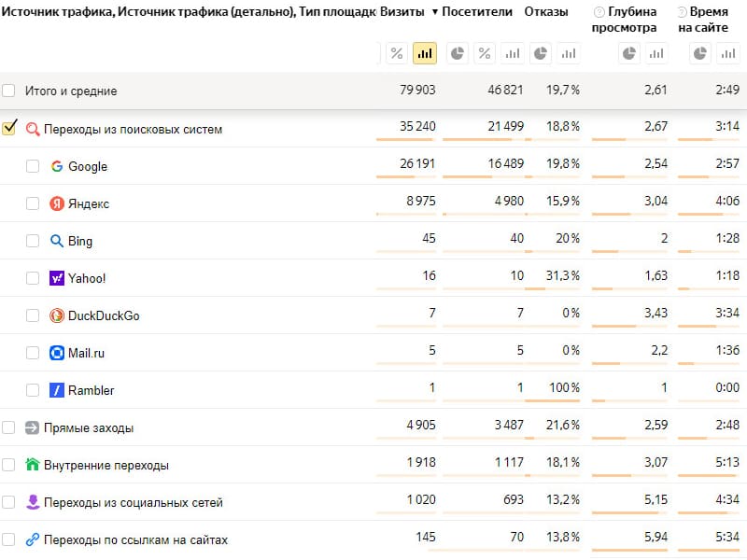747x560 pixels.
Task: Check the Google row checkbox
Action: (x=33, y=166)
